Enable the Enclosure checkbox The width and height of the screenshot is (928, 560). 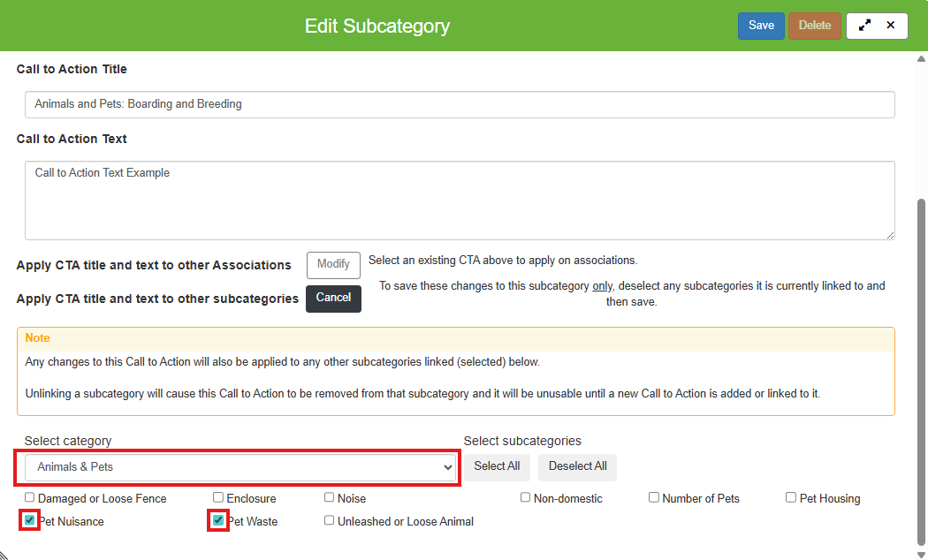(x=218, y=497)
